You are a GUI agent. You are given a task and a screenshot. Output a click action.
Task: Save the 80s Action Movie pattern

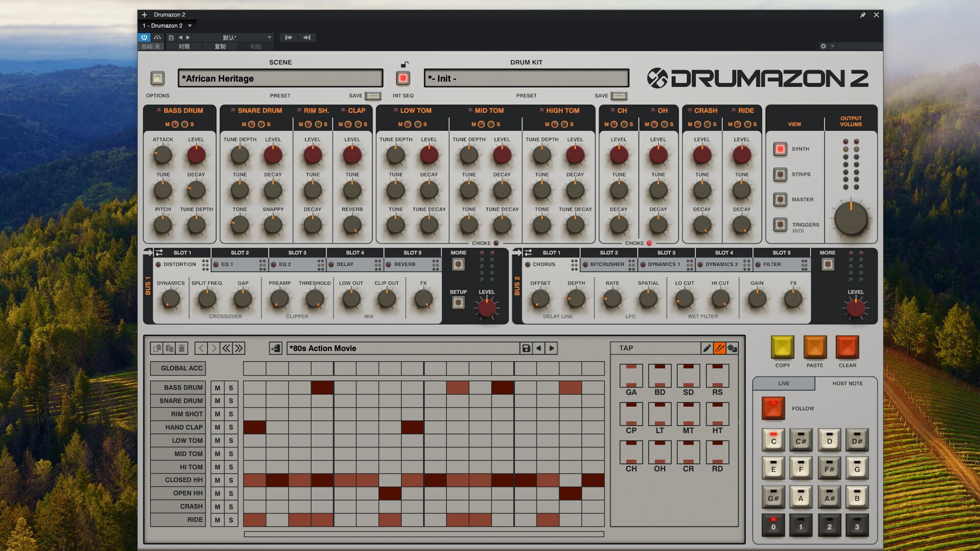[x=526, y=348]
